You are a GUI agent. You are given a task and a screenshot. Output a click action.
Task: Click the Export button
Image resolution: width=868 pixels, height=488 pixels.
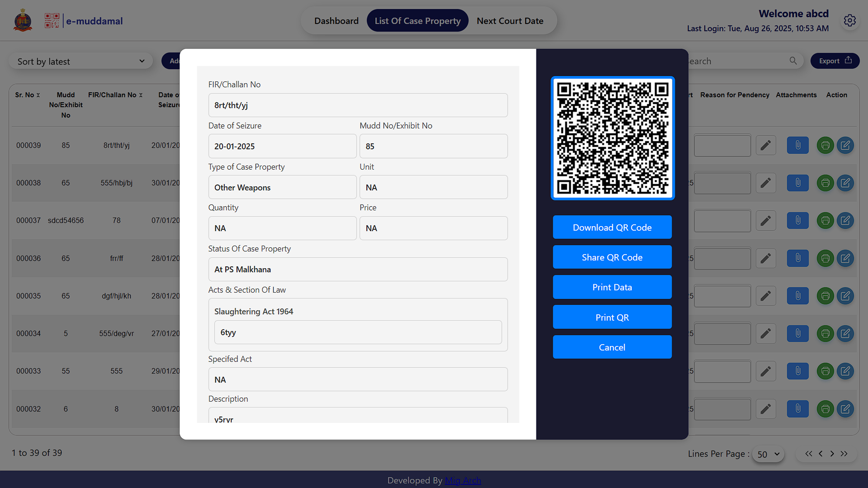(x=835, y=61)
